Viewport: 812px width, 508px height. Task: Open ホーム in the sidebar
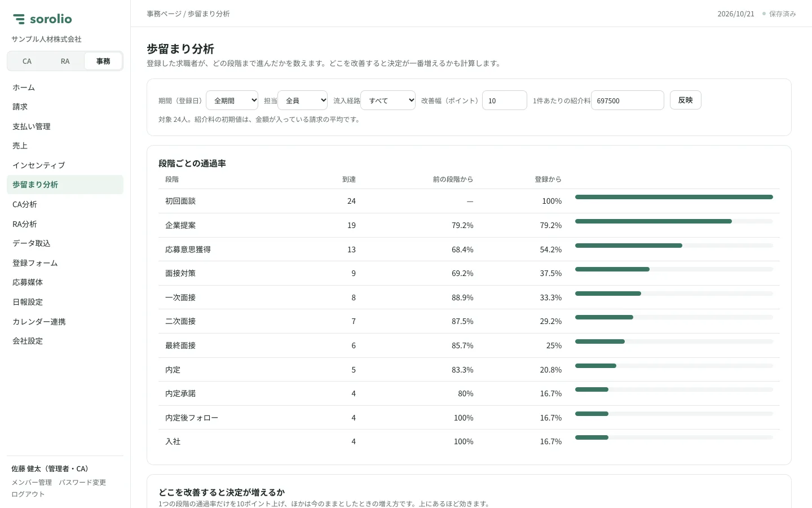click(x=65, y=87)
